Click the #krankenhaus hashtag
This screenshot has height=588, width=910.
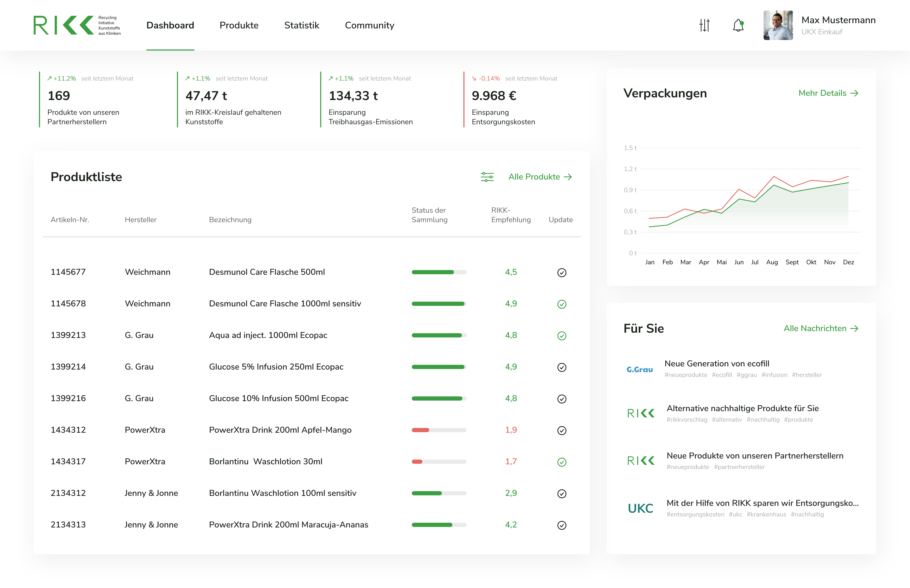coord(766,514)
